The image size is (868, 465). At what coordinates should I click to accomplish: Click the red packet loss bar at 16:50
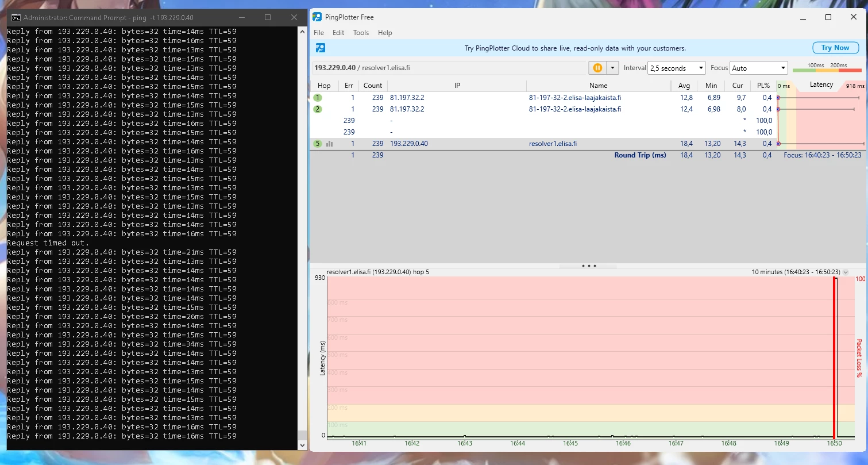[x=834, y=358]
